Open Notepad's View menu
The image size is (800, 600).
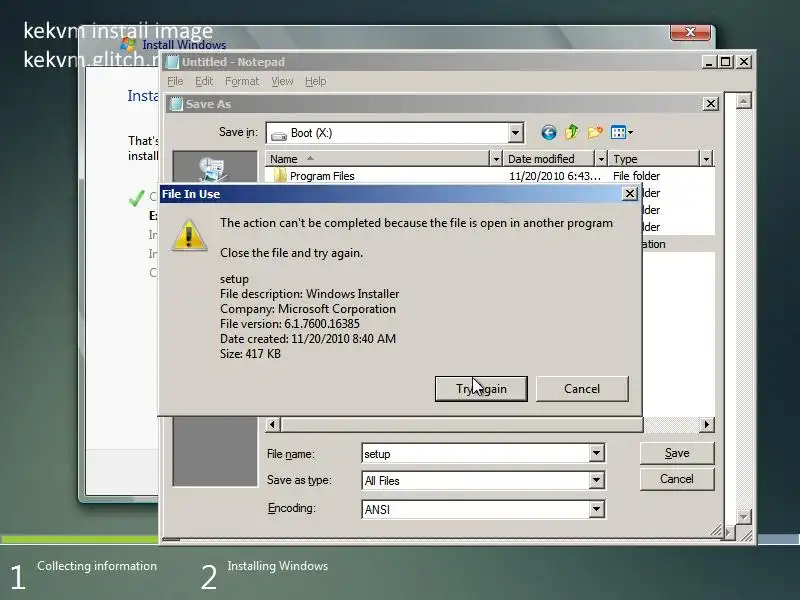(282, 81)
